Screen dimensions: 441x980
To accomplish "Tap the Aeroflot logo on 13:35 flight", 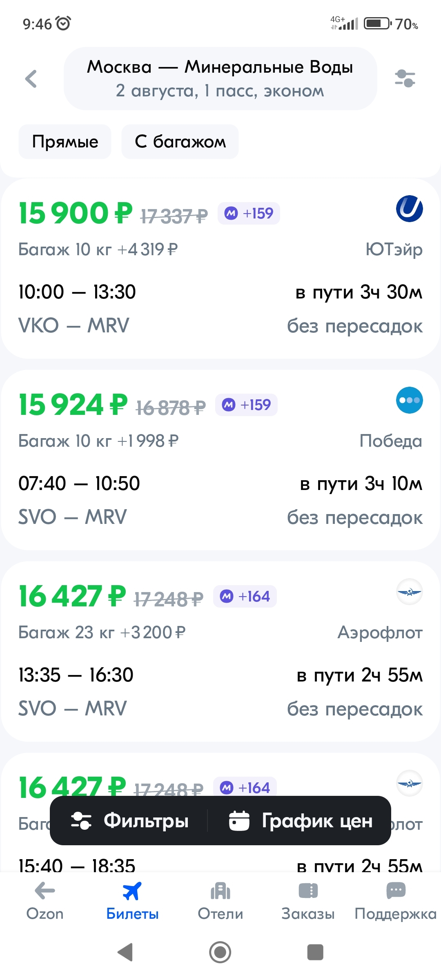I will [409, 592].
